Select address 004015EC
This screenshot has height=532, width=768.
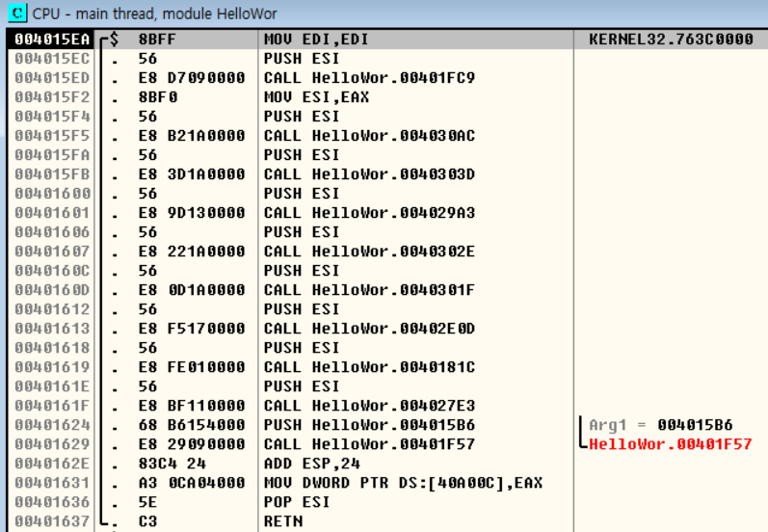pyautogui.click(x=52, y=59)
